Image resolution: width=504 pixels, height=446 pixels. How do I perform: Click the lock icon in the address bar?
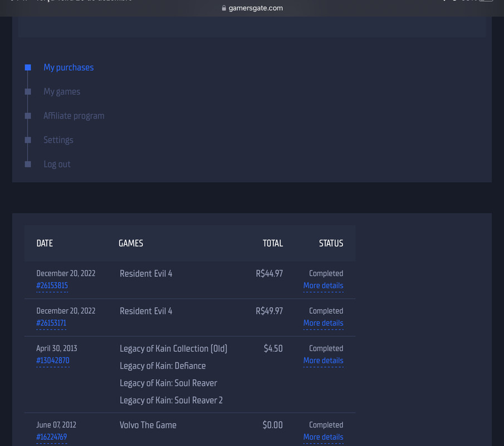(224, 8)
